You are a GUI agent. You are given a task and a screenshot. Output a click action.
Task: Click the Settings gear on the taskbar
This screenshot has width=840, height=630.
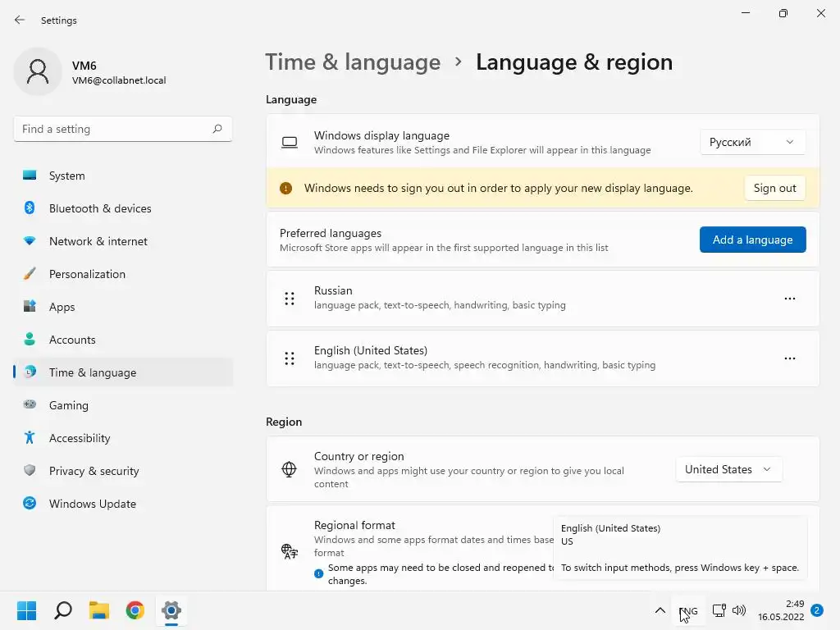pyautogui.click(x=171, y=610)
